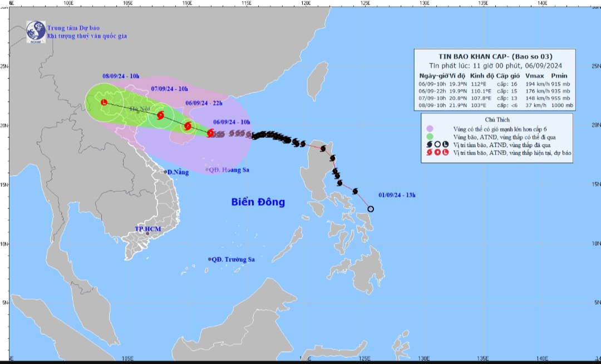
Task: Click the current storm position at 06/09/24 - 10h
Action: (210, 133)
